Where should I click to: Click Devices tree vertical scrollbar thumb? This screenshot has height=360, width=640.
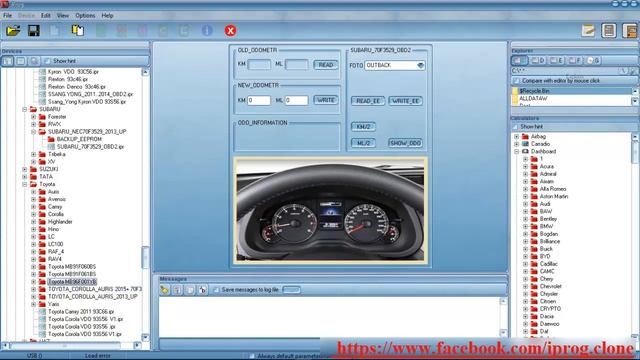(x=145, y=258)
